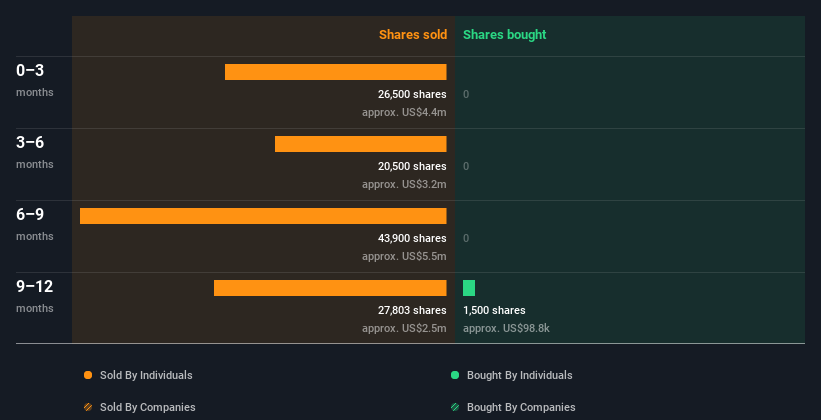Click the Shares bought header

tap(505, 35)
